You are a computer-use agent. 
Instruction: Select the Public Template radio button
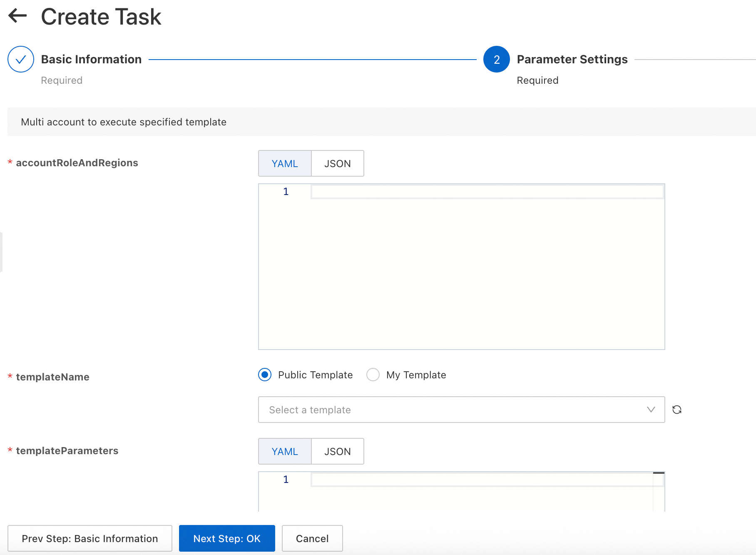(x=265, y=375)
